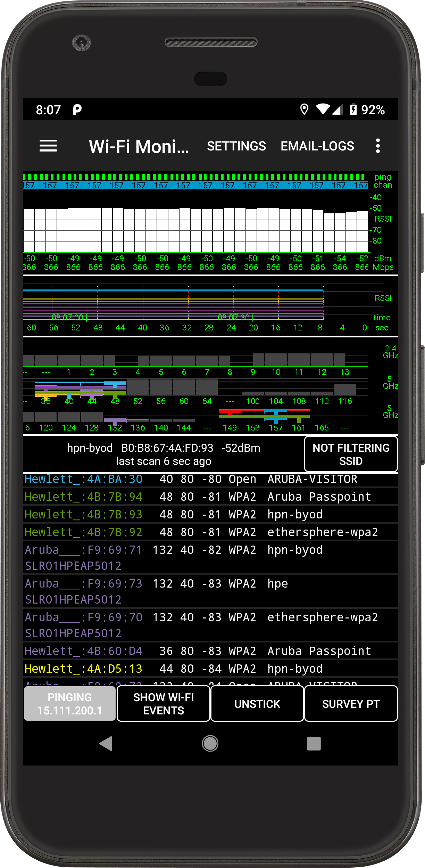Open SETTINGS in the app bar
This screenshot has width=425, height=868.
[x=236, y=146]
